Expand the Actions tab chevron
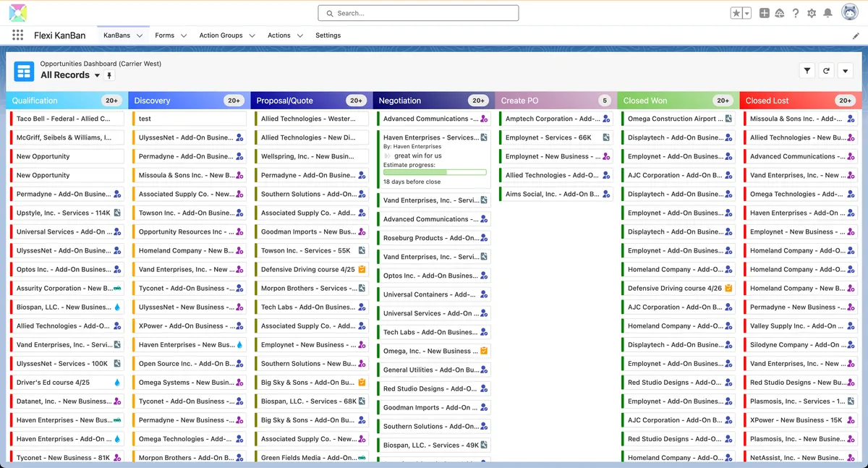 tap(299, 35)
